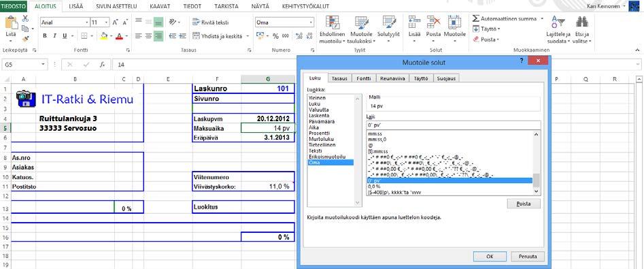Select Valuutta in Luokka list
Viewport: 644px width, 269px height.
pyautogui.click(x=319, y=110)
